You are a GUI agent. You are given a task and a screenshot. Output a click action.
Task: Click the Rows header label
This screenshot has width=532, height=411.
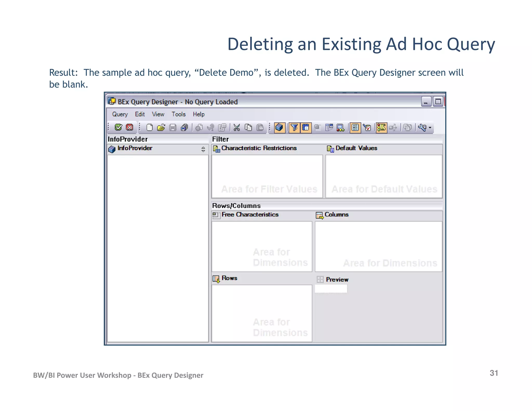pos(229,278)
